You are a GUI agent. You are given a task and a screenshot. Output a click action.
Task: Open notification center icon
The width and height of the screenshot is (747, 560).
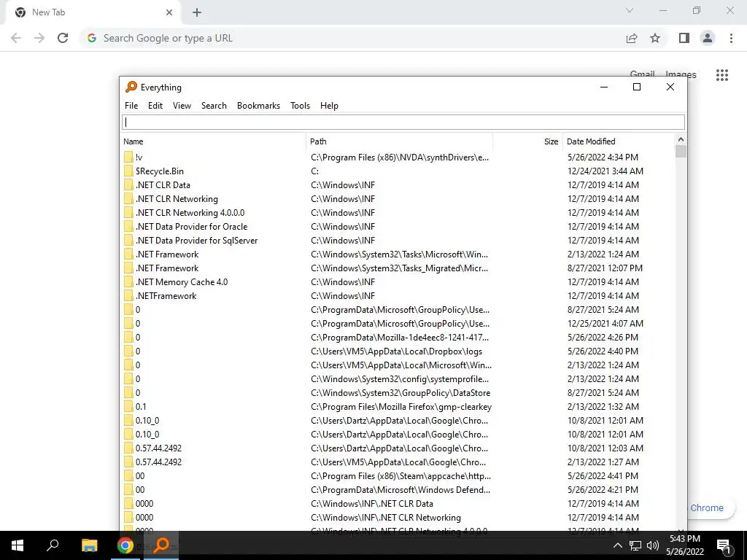(724, 546)
